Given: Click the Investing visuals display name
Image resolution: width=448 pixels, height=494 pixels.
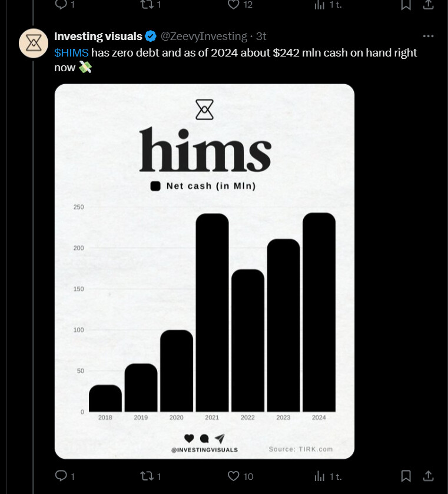Looking at the screenshot, I should coord(98,37).
